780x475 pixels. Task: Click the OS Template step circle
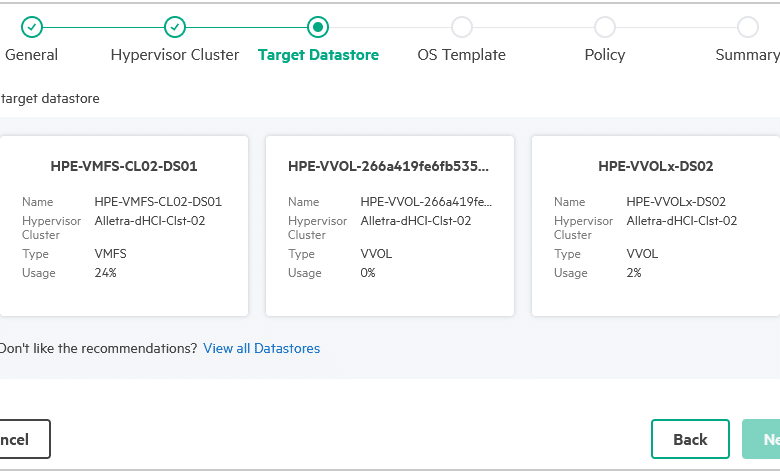pyautogui.click(x=462, y=27)
